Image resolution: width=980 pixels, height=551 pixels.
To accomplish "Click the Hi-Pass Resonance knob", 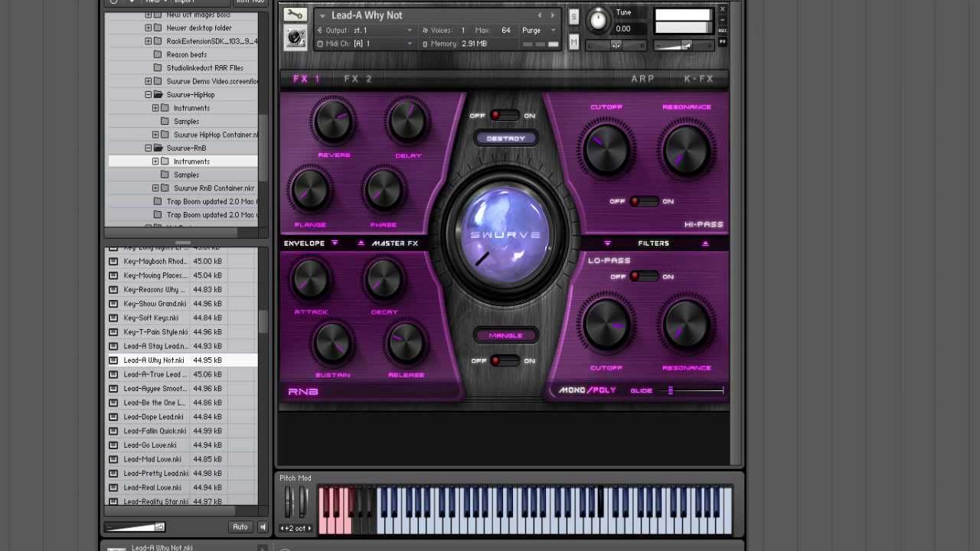I will click(687, 149).
